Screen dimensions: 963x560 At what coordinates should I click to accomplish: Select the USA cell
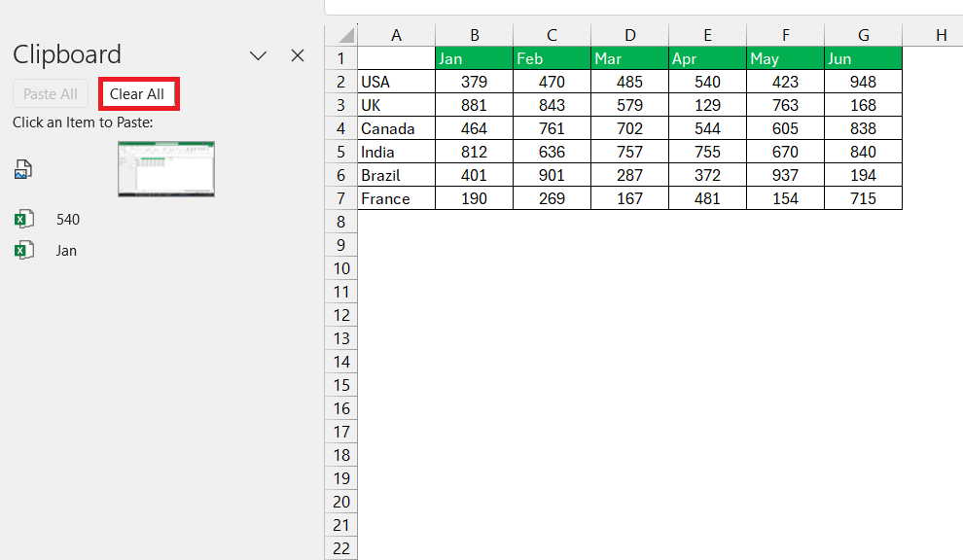(x=396, y=82)
